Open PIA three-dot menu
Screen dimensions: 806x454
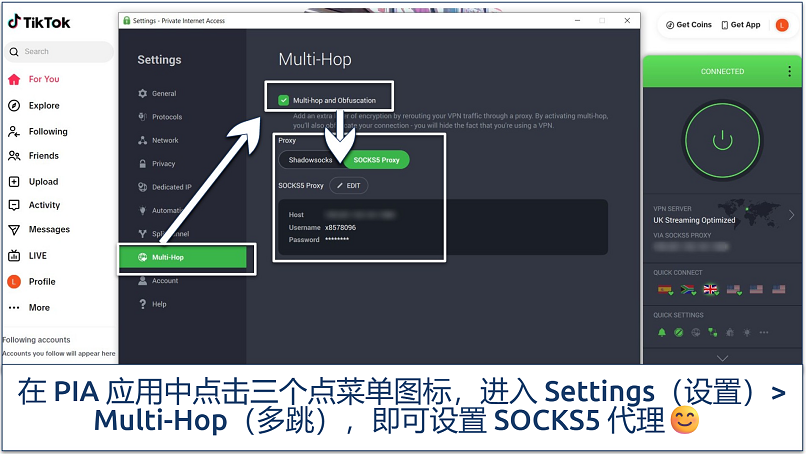[x=790, y=71]
